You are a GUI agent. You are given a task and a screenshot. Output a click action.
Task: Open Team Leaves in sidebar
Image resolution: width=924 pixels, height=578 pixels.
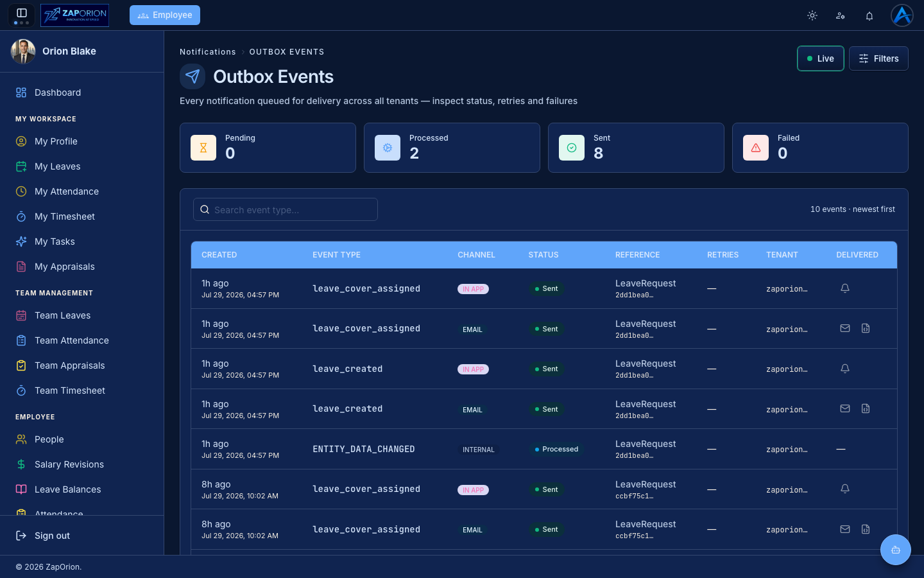tap(82, 315)
